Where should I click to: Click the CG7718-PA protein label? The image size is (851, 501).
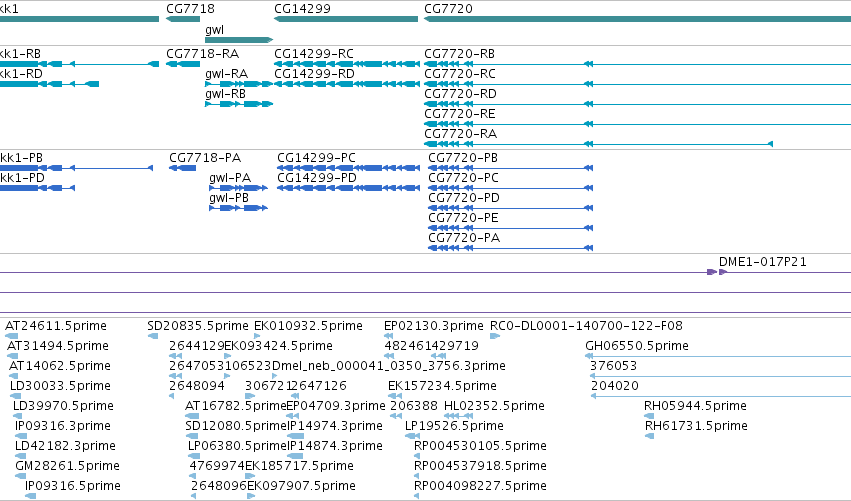pos(205,158)
